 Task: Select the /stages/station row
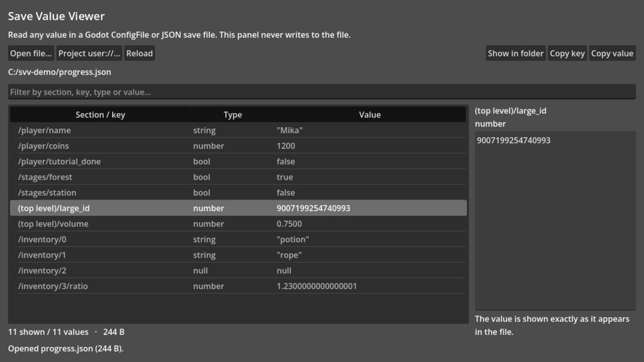[238, 192]
